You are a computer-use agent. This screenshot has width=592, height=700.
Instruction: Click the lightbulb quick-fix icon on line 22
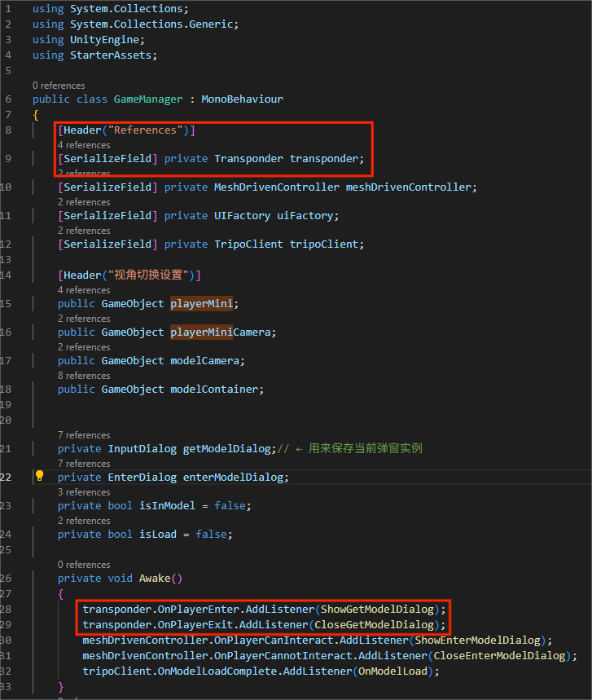coord(39,476)
